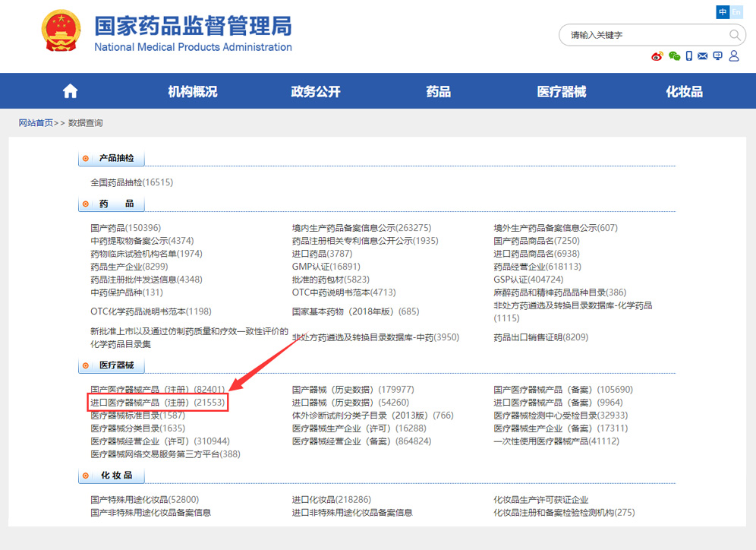Click the 产品抽检 section header

coord(116,159)
